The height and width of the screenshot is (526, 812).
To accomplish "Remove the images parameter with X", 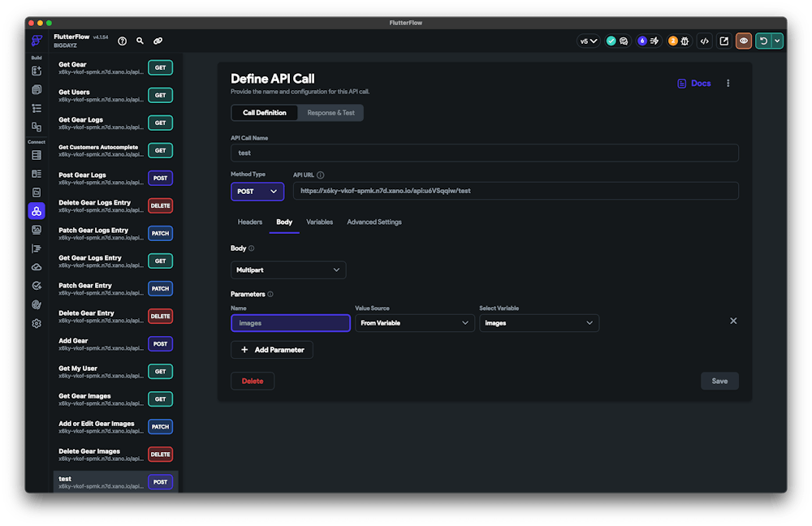I will pyautogui.click(x=733, y=321).
